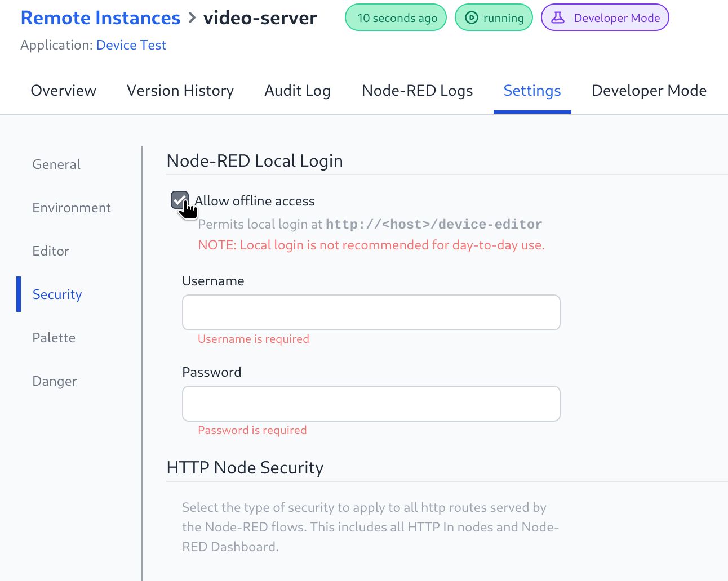Open the Editor settings section
The width and height of the screenshot is (728, 581).
(x=50, y=251)
